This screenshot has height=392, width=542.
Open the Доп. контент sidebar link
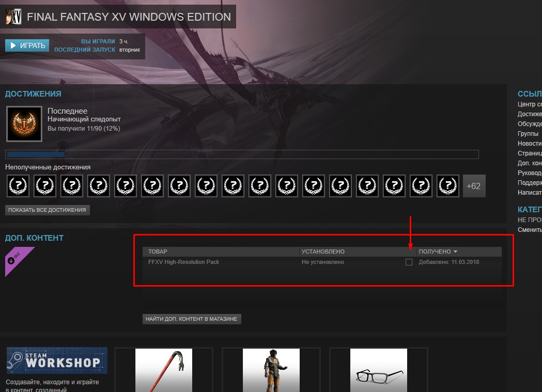(530, 163)
